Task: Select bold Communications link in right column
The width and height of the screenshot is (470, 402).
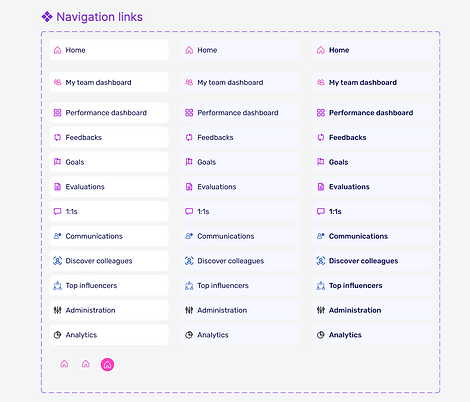Action: click(372, 236)
